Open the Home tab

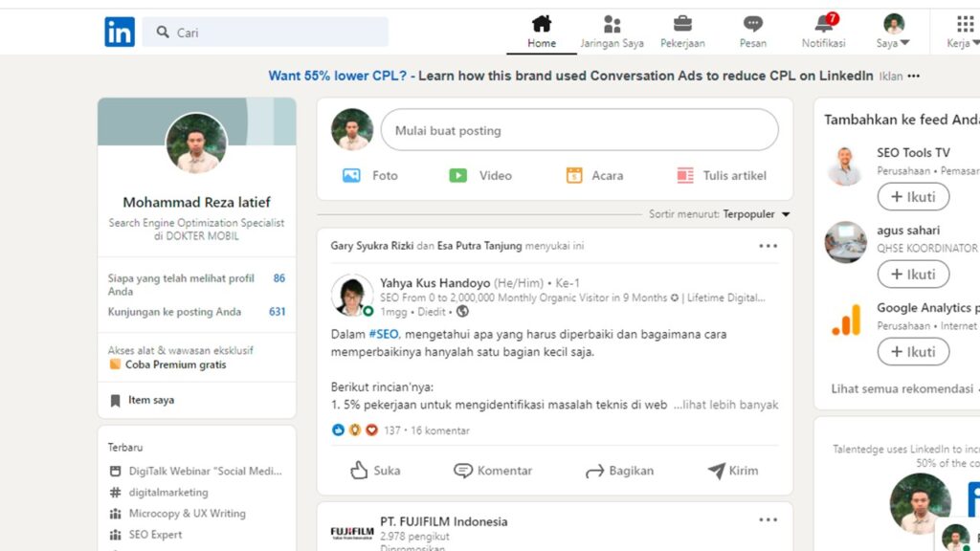pos(542,32)
